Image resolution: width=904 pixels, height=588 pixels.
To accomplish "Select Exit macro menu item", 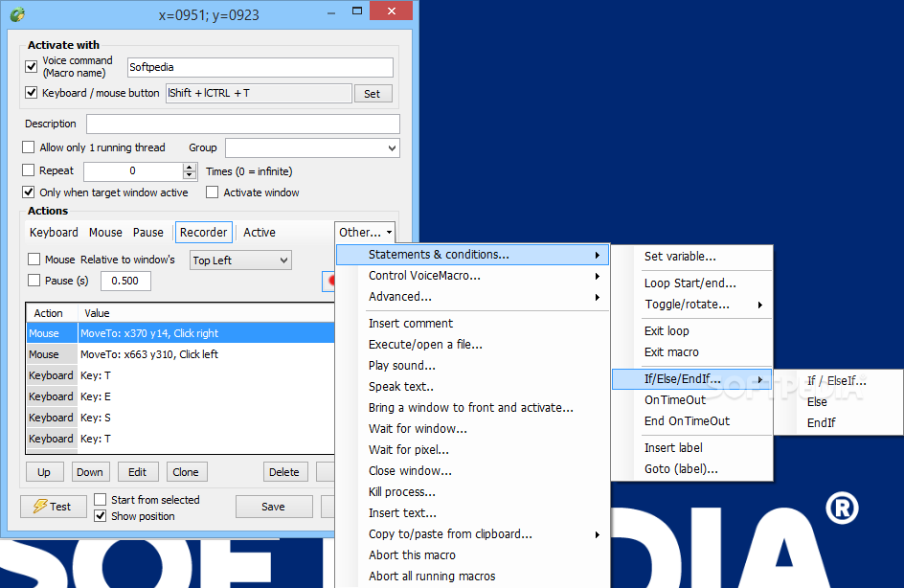I will click(691, 352).
